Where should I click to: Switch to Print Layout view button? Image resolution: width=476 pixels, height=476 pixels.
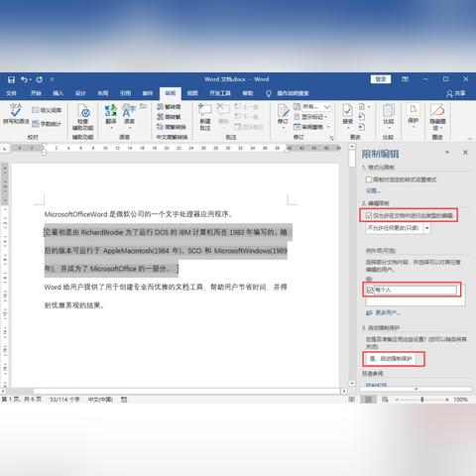368,400
